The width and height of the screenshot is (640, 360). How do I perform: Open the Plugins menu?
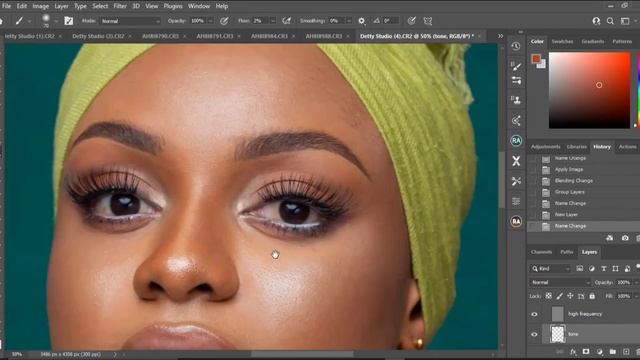tap(173, 6)
